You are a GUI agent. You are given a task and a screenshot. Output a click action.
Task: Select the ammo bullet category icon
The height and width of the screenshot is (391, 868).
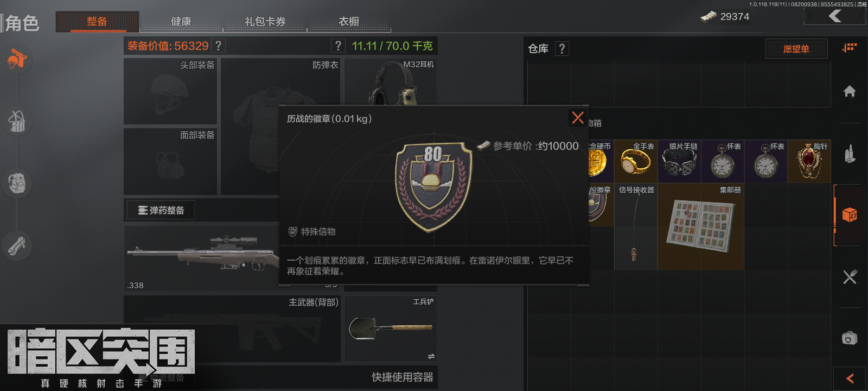tap(850, 153)
